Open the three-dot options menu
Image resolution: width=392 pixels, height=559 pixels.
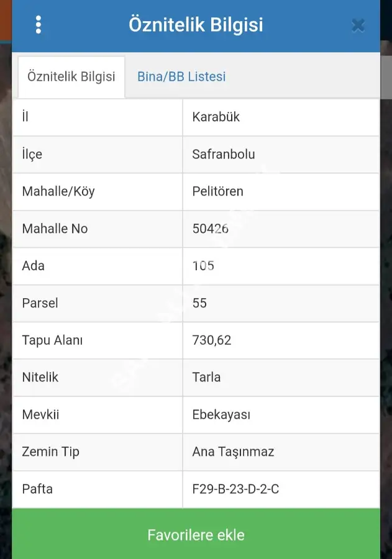pyautogui.click(x=39, y=25)
